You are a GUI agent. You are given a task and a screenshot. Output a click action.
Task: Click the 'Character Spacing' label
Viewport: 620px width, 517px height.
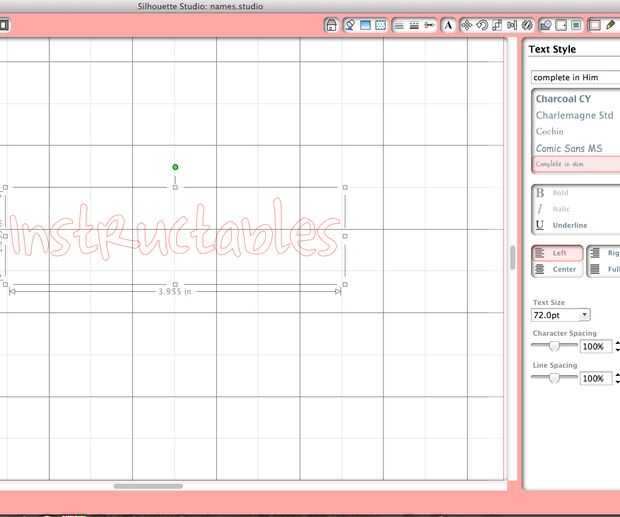pyautogui.click(x=565, y=333)
